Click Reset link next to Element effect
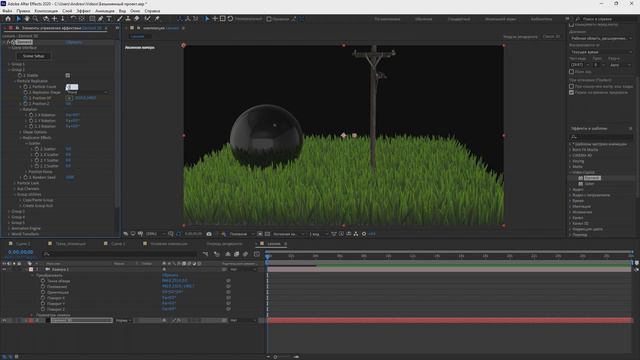 (73, 42)
